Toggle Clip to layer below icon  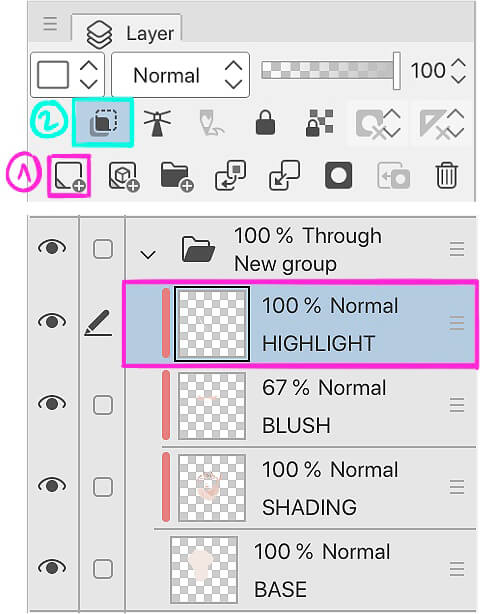coord(103,123)
